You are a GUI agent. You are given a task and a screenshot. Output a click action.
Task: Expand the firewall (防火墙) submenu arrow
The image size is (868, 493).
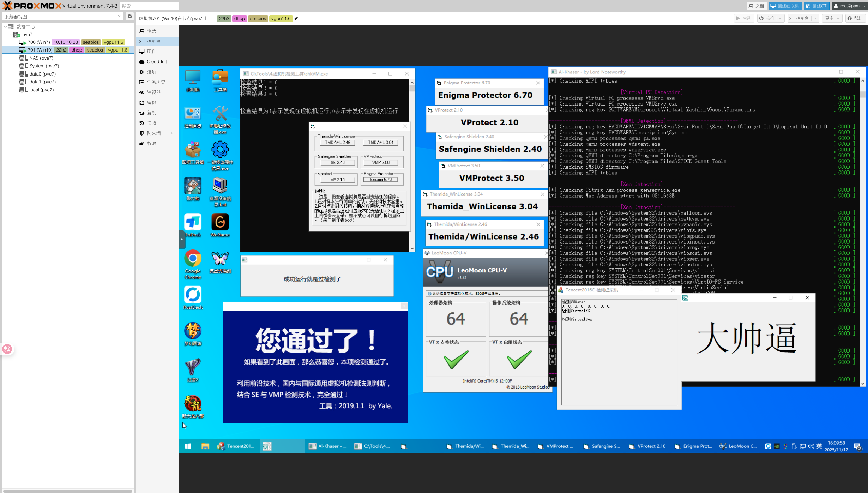(172, 133)
